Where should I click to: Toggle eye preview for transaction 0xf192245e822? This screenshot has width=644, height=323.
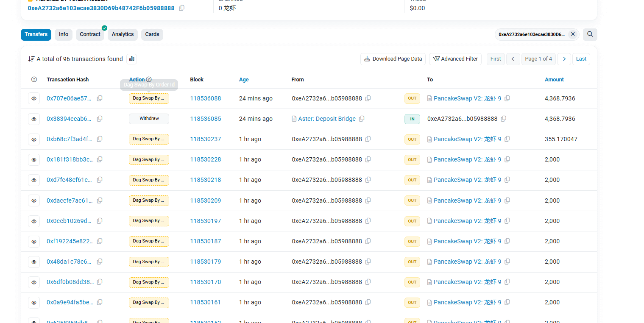point(34,241)
